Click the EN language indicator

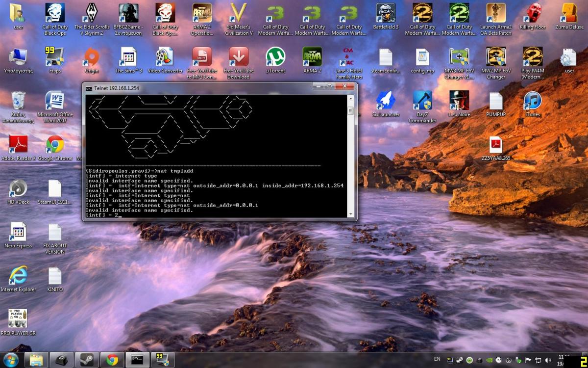(x=437, y=360)
